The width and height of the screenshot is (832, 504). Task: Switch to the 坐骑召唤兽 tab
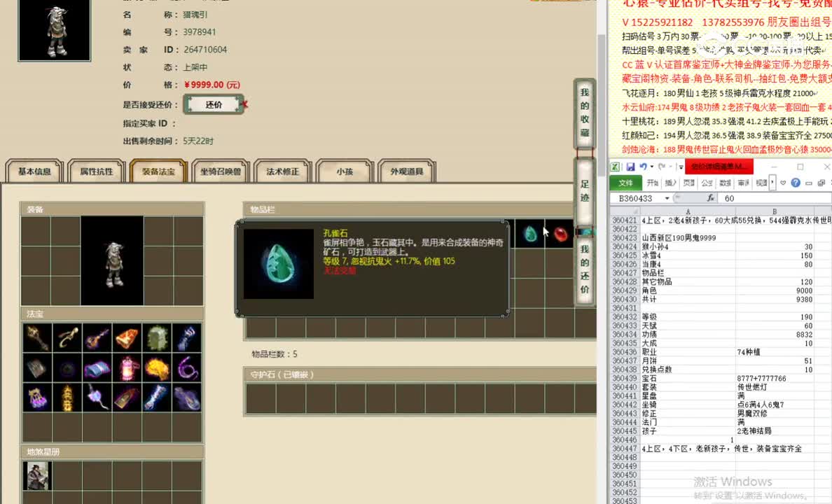221,171
